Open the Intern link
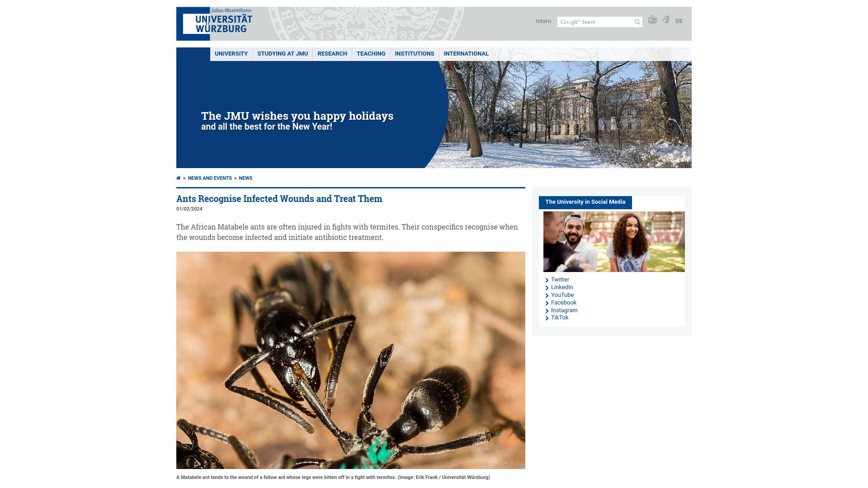 [543, 21]
